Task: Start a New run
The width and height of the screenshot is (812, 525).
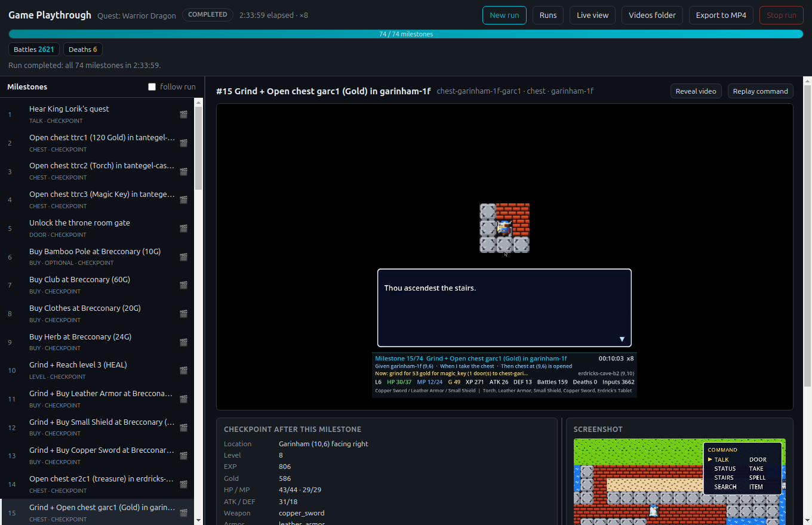Action: [x=505, y=15]
